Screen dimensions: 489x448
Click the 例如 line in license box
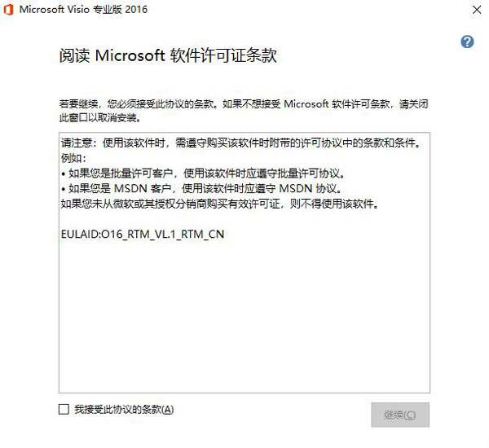pos(73,158)
